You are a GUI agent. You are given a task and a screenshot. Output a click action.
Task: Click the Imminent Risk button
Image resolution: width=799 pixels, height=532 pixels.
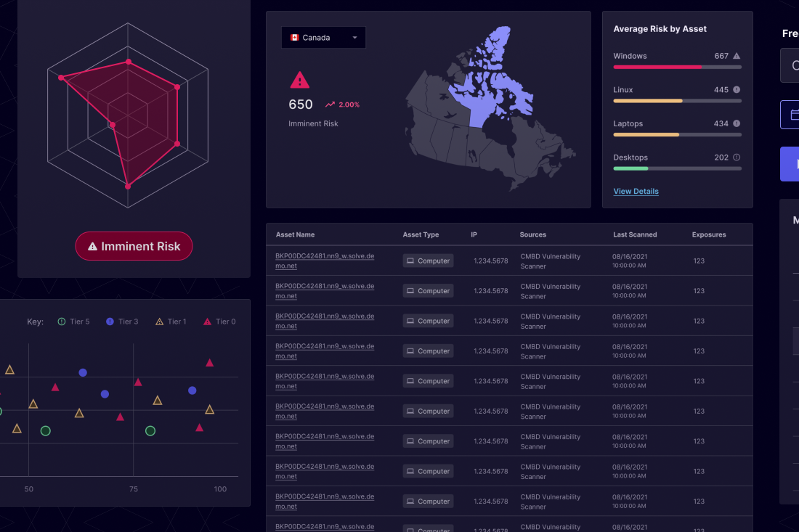[x=134, y=246]
